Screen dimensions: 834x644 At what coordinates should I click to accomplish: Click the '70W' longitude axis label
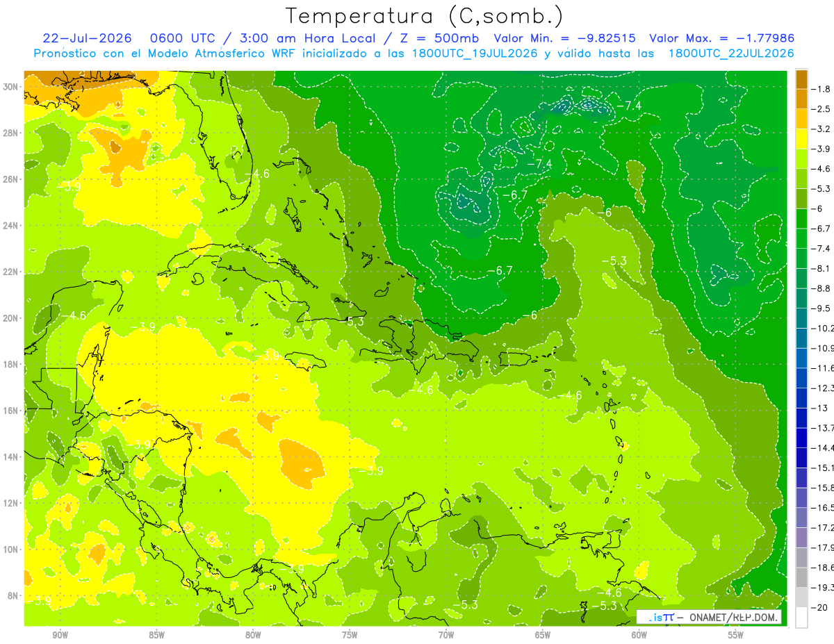pos(446,635)
